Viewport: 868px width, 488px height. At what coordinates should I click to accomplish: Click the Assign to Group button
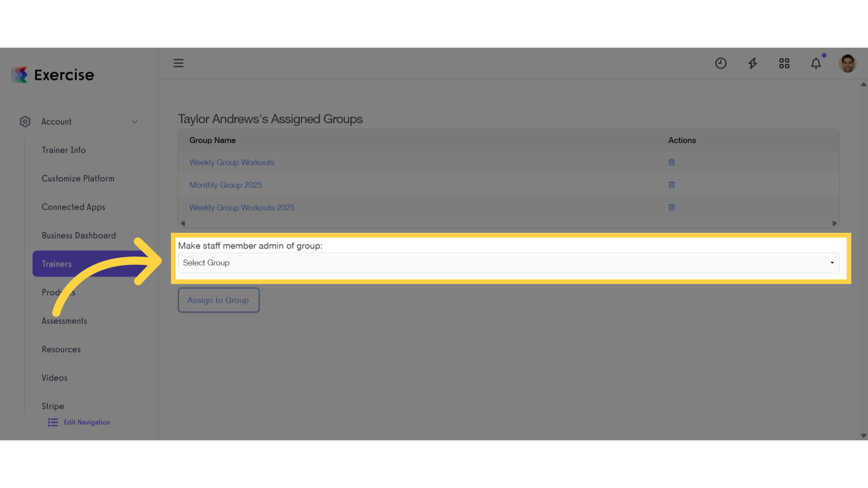tap(218, 300)
